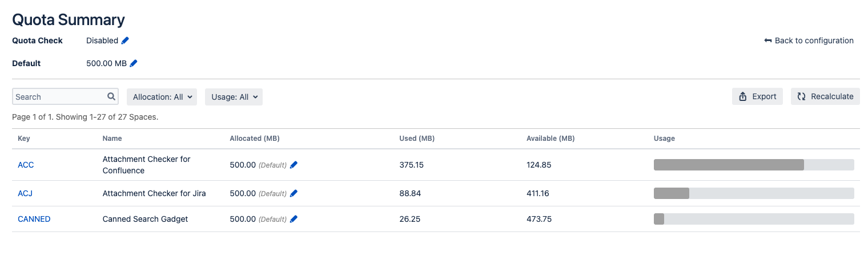
Task: Edit the Default quota pencil icon
Action: pos(134,63)
